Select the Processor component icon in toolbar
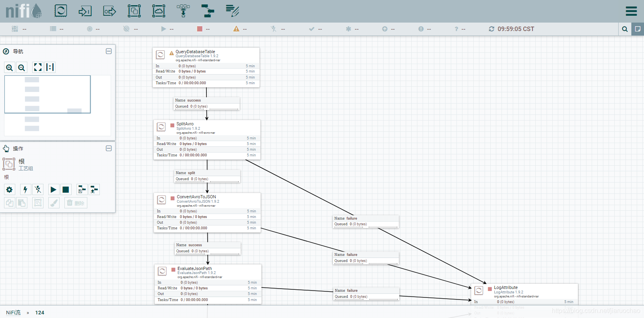This screenshot has height=318, width=644. [x=61, y=10]
